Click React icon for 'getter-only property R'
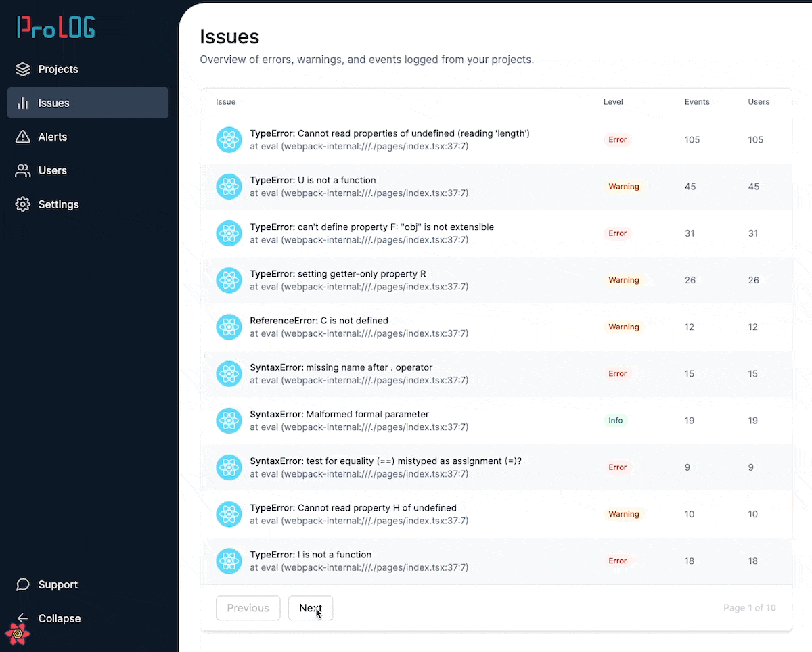This screenshot has width=812, height=652. click(x=229, y=280)
